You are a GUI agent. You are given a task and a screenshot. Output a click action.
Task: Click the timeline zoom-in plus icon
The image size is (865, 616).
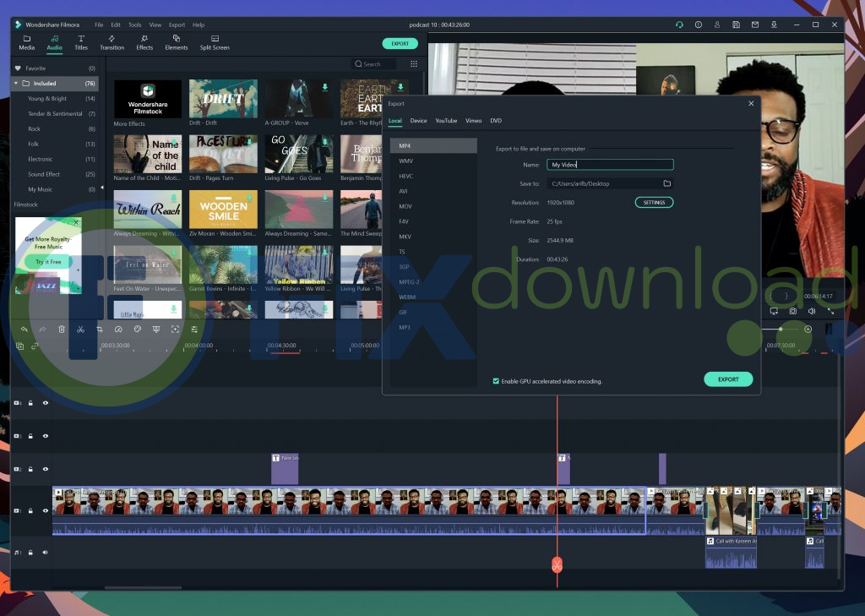(808, 329)
